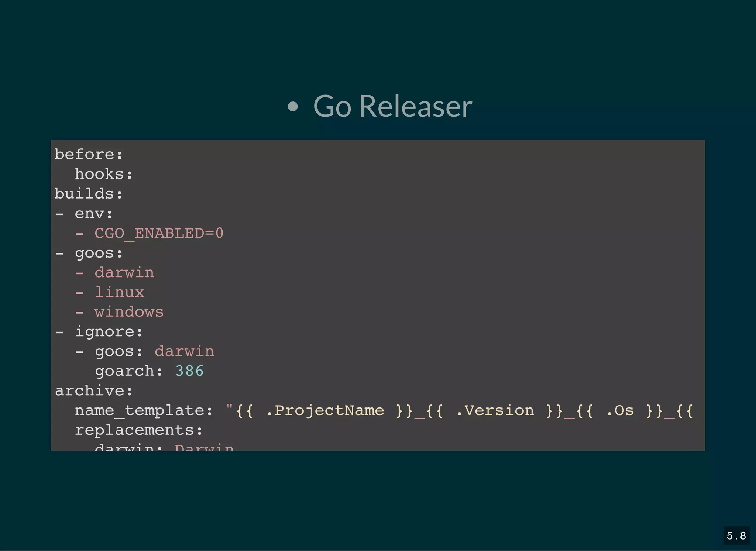756x551 pixels.
Task: Click the 'name_template:' key
Action: pyautogui.click(x=144, y=410)
